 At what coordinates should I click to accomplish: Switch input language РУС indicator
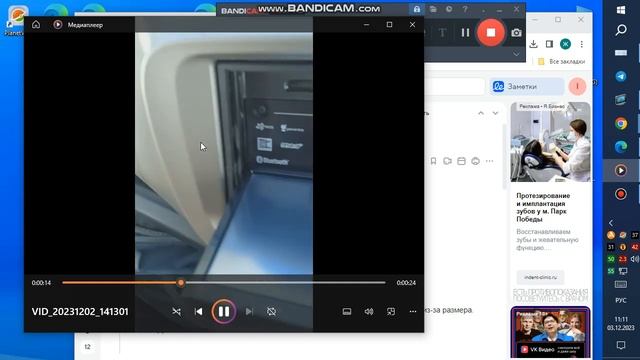(x=621, y=300)
